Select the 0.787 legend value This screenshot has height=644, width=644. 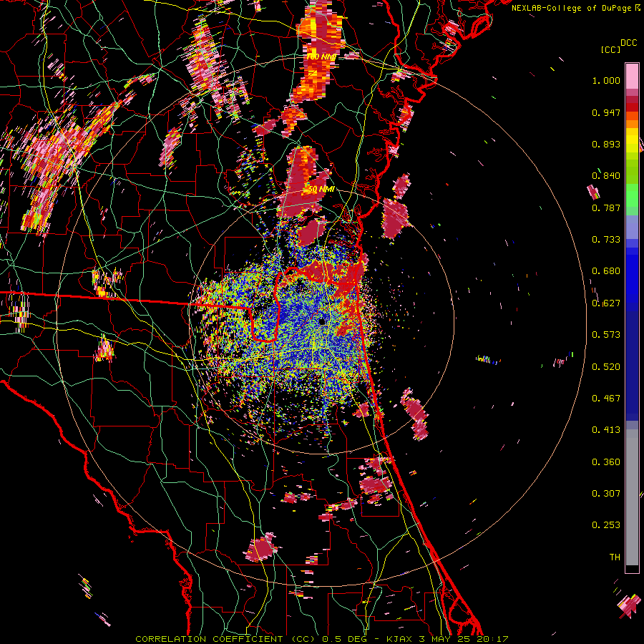pyautogui.click(x=606, y=208)
